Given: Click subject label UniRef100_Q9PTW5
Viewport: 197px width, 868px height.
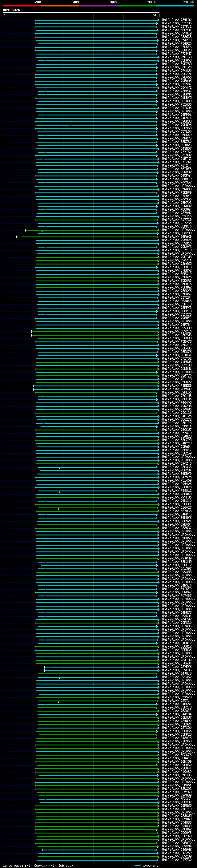Looking at the screenshot, I should pyautogui.click(x=177, y=257).
